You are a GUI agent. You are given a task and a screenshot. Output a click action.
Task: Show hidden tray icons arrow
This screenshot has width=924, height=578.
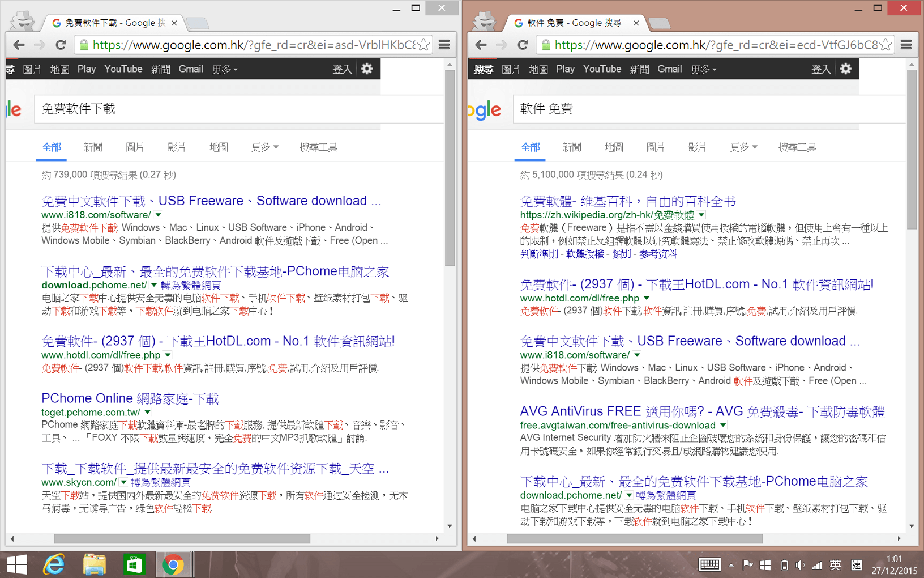[x=731, y=565]
